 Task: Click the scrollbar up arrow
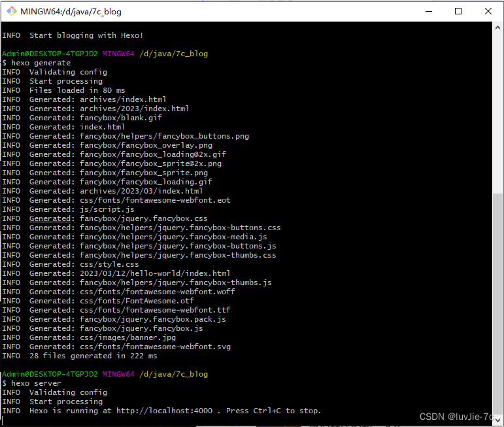[498, 27]
